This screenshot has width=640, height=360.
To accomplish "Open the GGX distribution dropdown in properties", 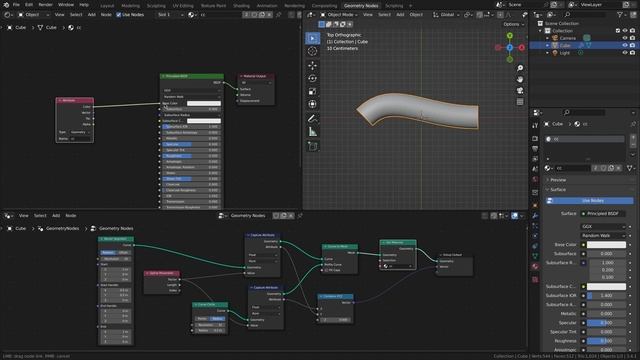I will [x=603, y=226].
